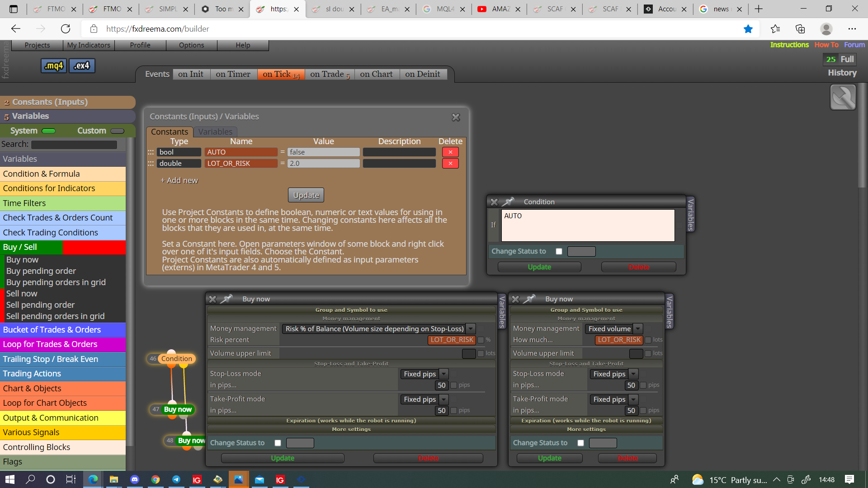The height and width of the screenshot is (488, 868).
Task: Enable Change Status checkbox in Condition
Action: click(559, 251)
